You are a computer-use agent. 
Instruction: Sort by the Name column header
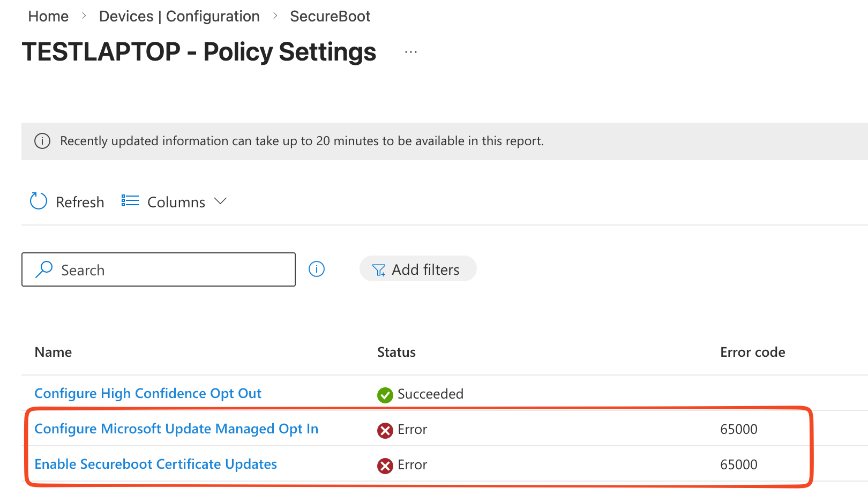point(53,352)
